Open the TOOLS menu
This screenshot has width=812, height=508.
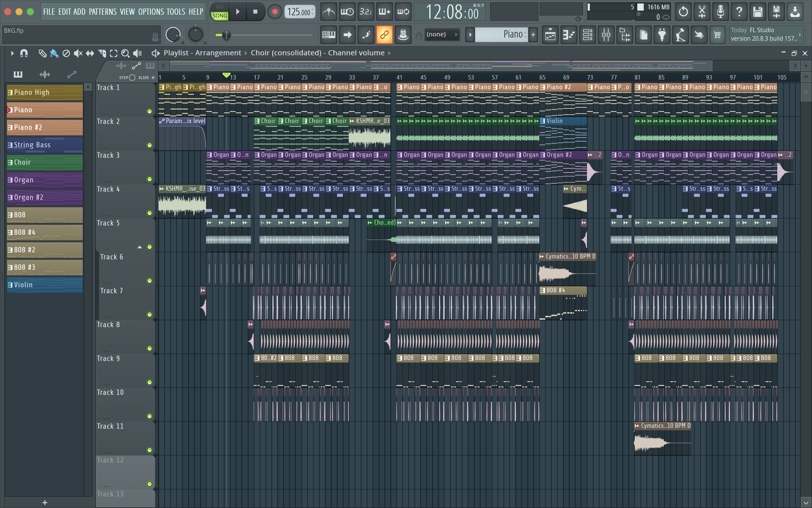tap(176, 12)
